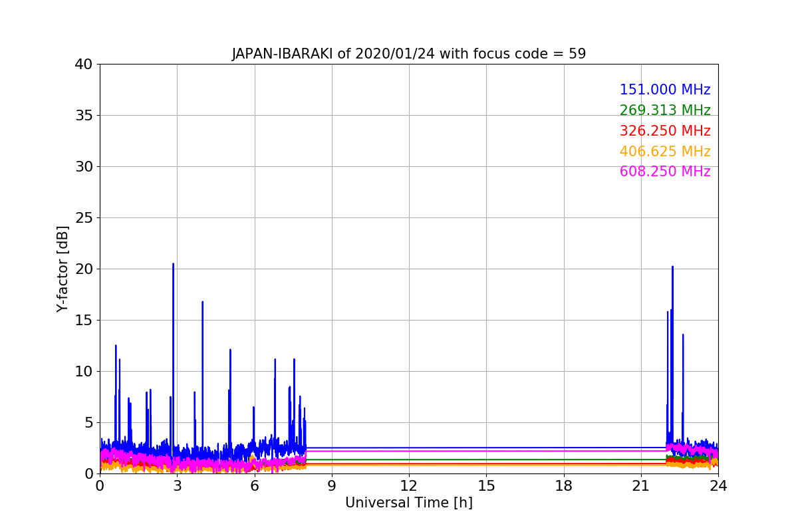
Task: Click the x-axis tick label 9
Action: [x=332, y=486]
